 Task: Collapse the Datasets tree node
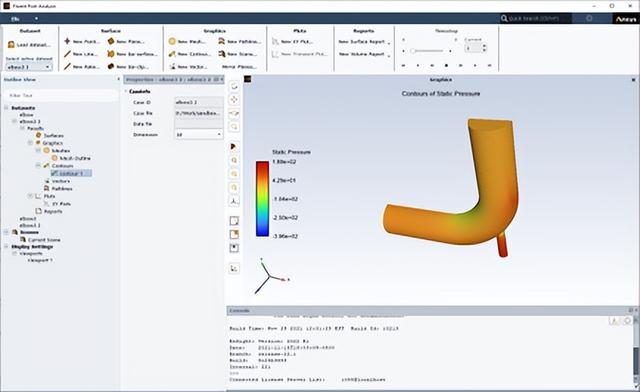[7, 108]
